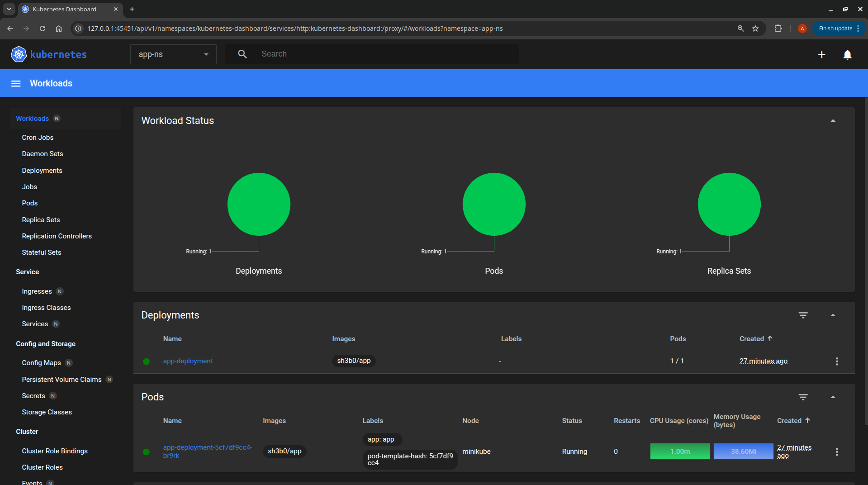The height and width of the screenshot is (485, 868).
Task: Open notifications bell
Action: click(x=847, y=55)
